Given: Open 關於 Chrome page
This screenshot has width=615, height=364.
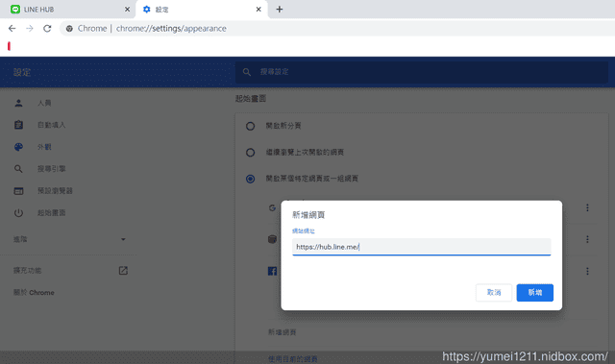Looking at the screenshot, I should click(34, 292).
